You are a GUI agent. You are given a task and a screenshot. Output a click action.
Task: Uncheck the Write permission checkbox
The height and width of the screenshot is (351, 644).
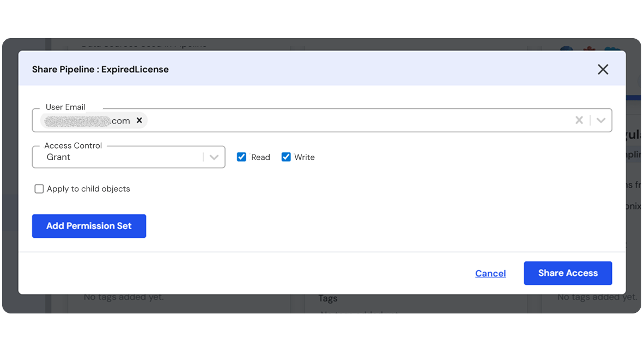[286, 157]
